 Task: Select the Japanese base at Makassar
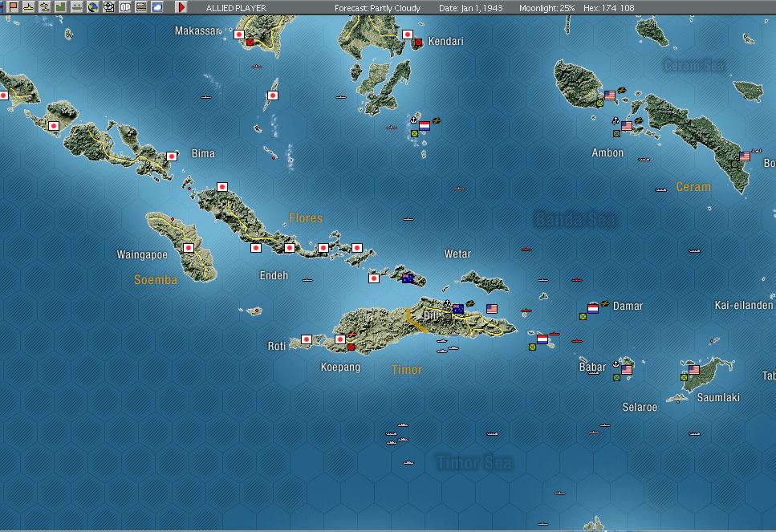(x=239, y=35)
